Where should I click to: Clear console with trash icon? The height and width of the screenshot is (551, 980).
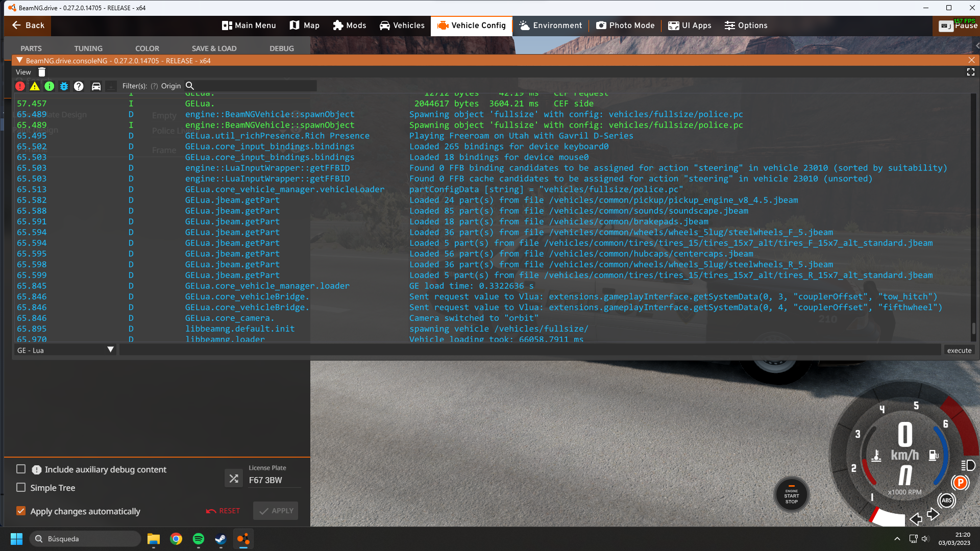pyautogui.click(x=42, y=72)
